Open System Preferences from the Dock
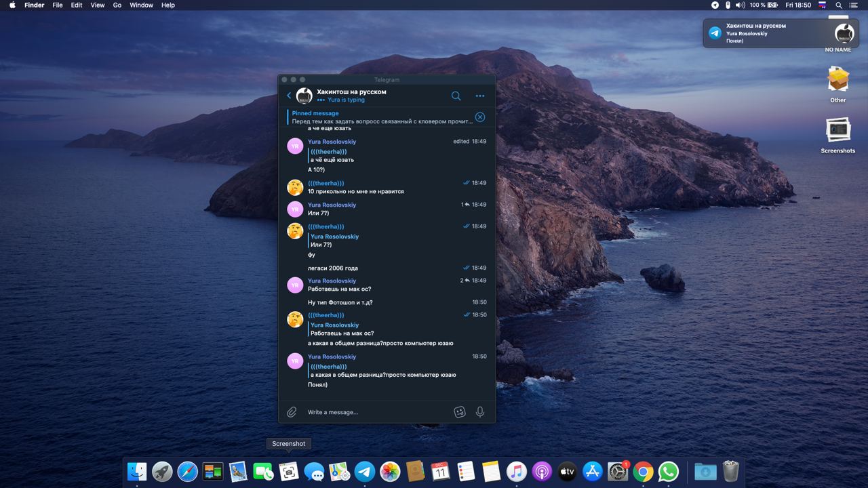This screenshot has height=488, width=868. pyautogui.click(x=618, y=471)
